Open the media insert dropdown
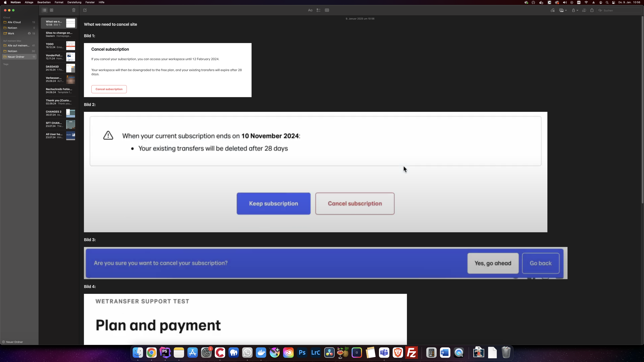Image resolution: width=644 pixels, height=362 pixels. [x=563, y=10]
